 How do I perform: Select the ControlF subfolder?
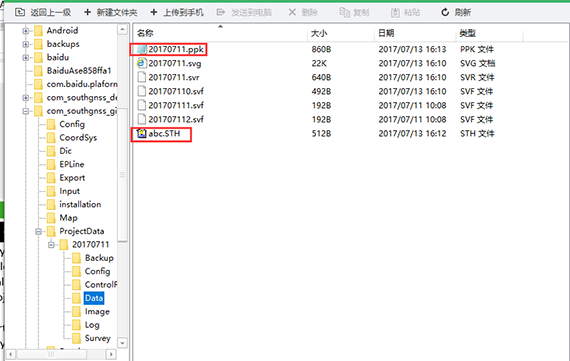pyautogui.click(x=101, y=285)
